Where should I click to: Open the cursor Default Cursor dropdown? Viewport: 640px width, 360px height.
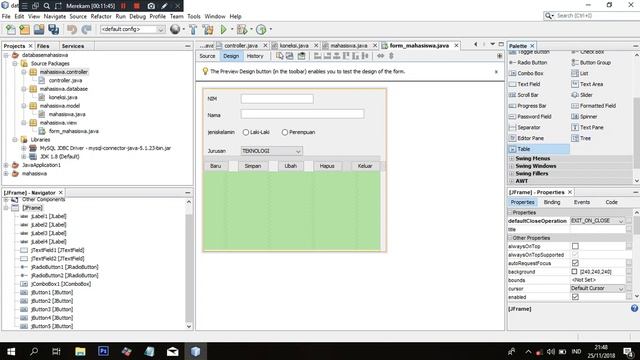pos(597,289)
